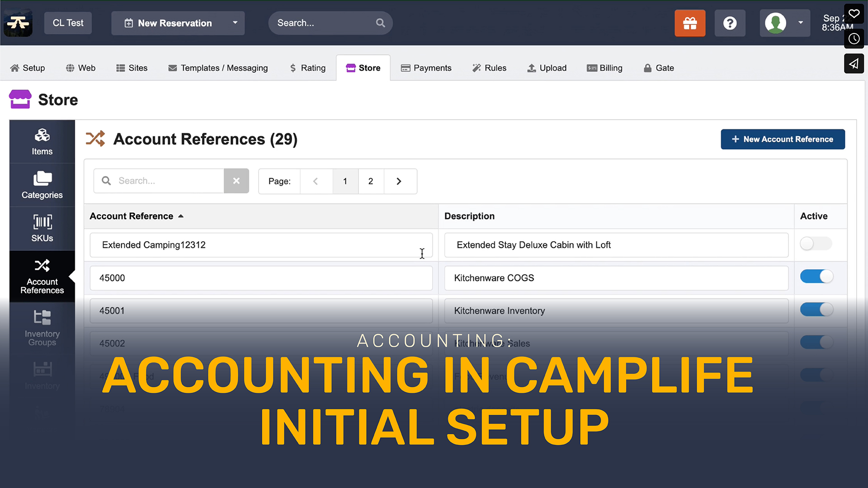Click the clock history icon
Screen dimensions: 868x488
point(854,38)
